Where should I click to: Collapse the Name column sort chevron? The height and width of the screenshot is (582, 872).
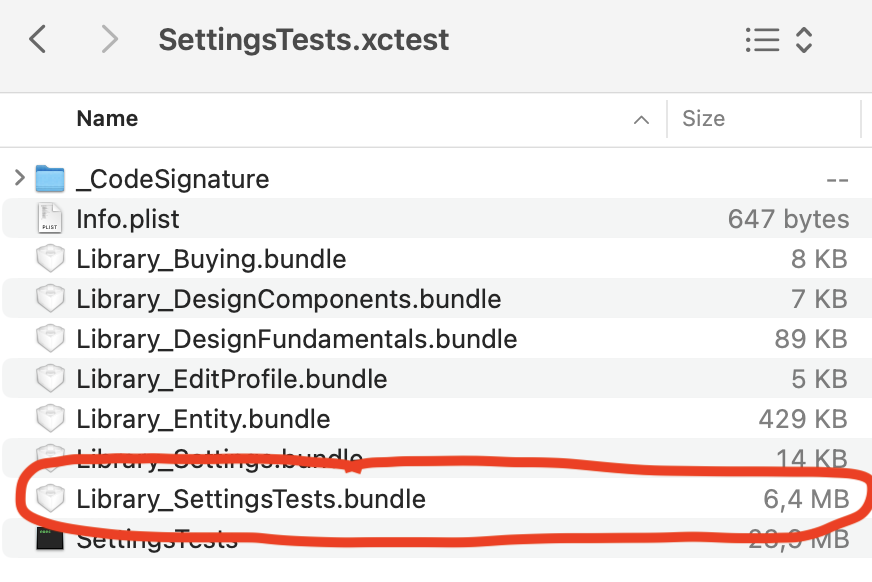[x=640, y=119]
